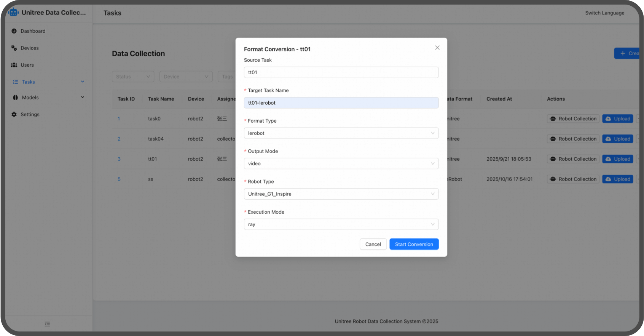644x336 pixels.
Task: Click the Target Task Name field
Action: [x=341, y=103]
